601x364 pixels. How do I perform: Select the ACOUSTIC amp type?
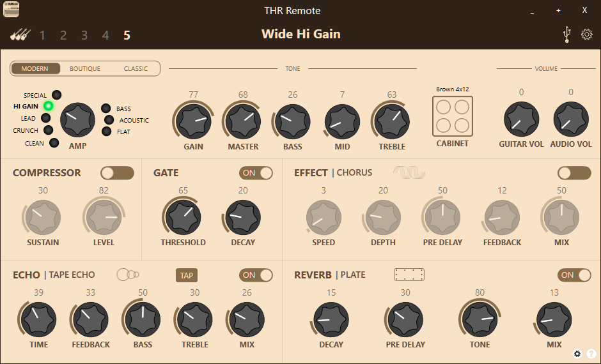(109, 120)
